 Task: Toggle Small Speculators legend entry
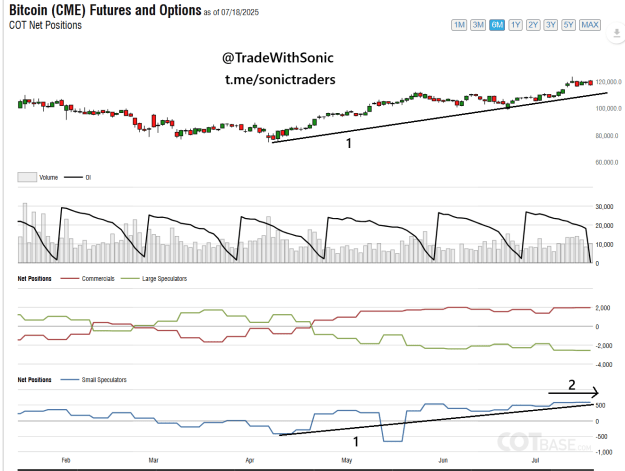click(94, 380)
